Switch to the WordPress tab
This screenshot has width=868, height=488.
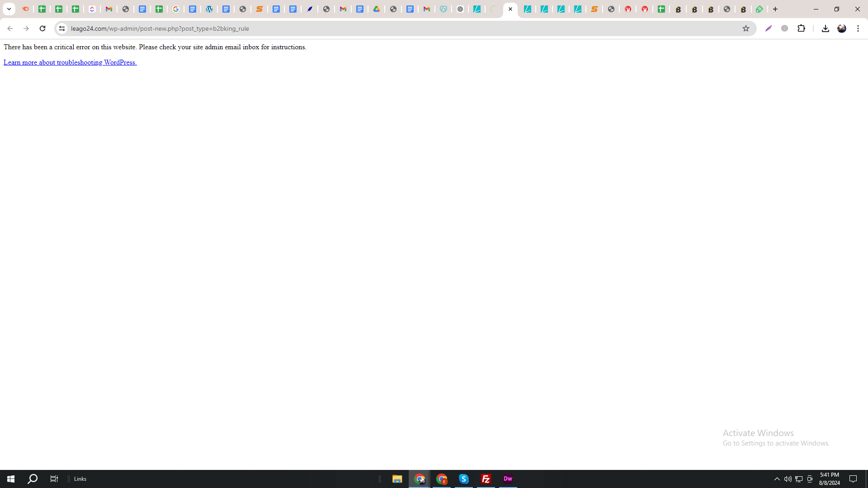(x=209, y=9)
